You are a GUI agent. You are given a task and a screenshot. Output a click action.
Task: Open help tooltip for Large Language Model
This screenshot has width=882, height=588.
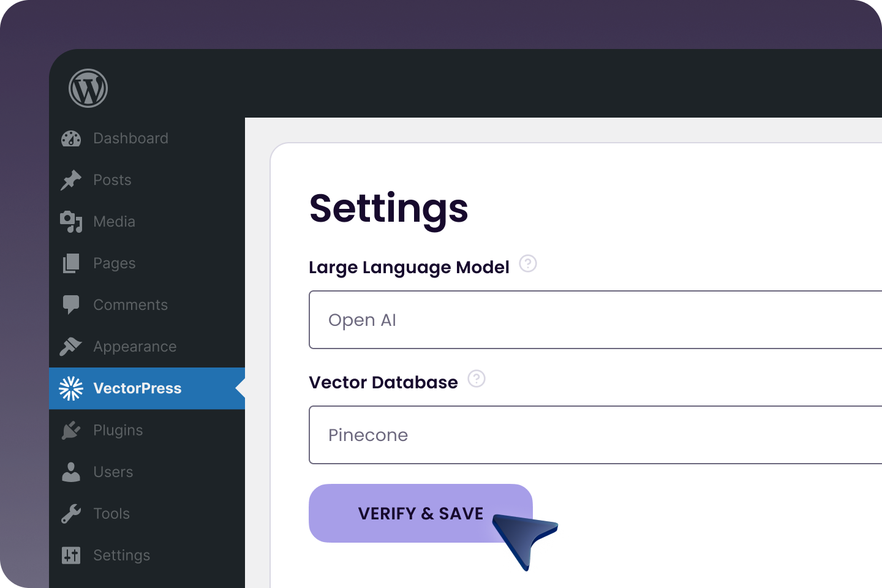tap(528, 264)
